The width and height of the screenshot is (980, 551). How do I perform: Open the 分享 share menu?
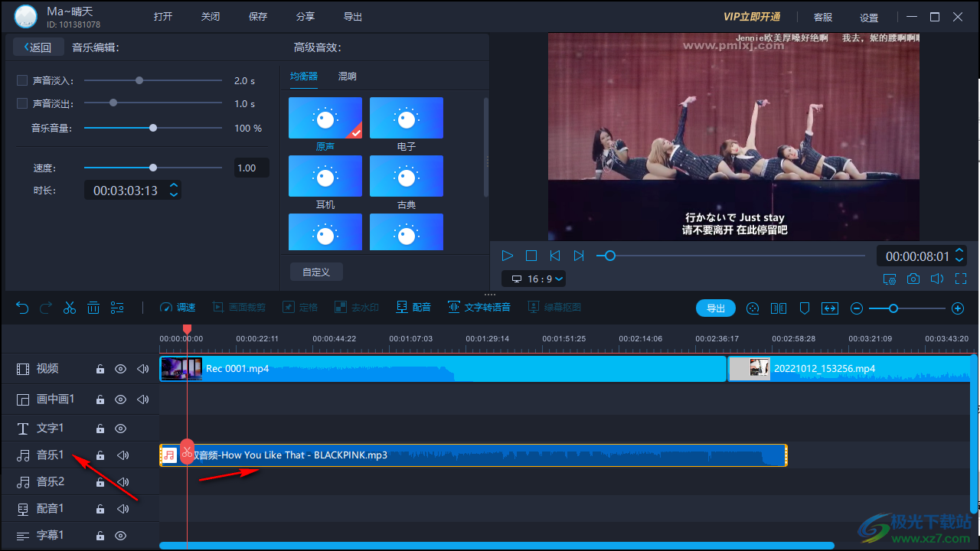(x=305, y=16)
